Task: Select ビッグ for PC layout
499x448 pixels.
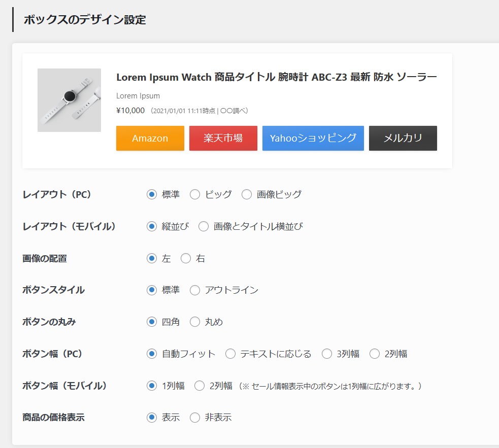Action: click(195, 195)
